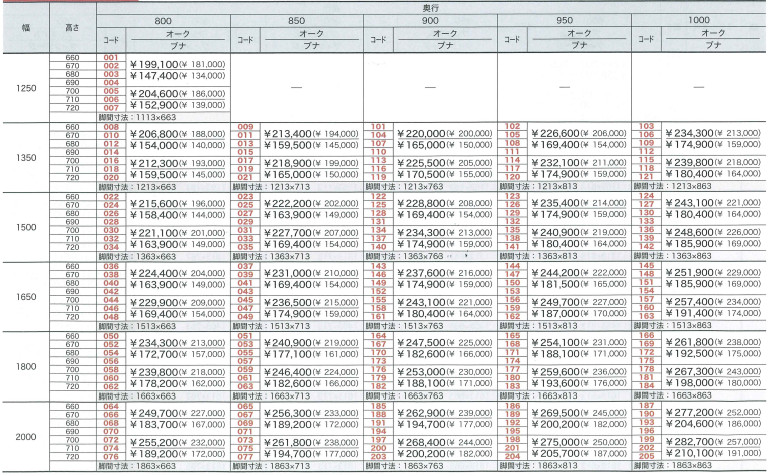Click the 高さ column header
The height and width of the screenshot is (476, 769).
click(72, 29)
